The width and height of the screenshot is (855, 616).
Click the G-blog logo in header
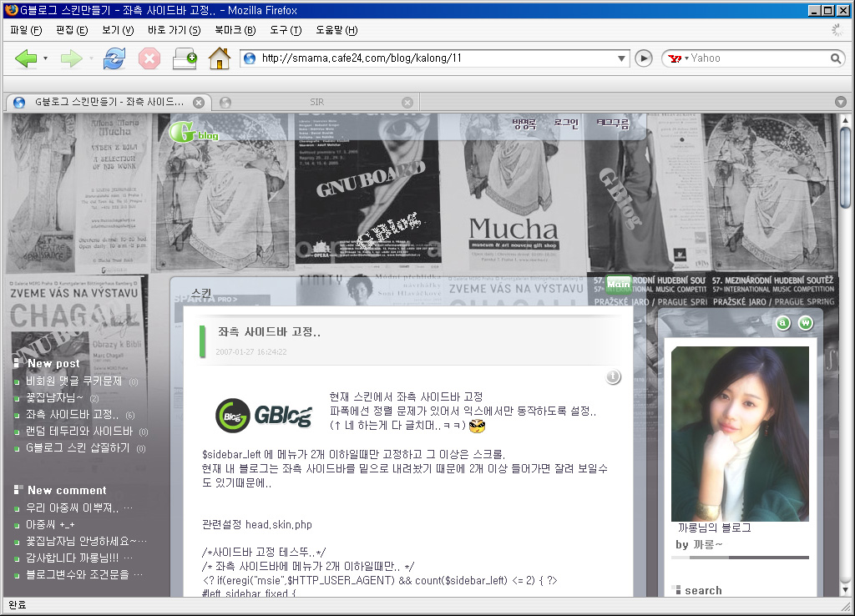click(x=194, y=133)
